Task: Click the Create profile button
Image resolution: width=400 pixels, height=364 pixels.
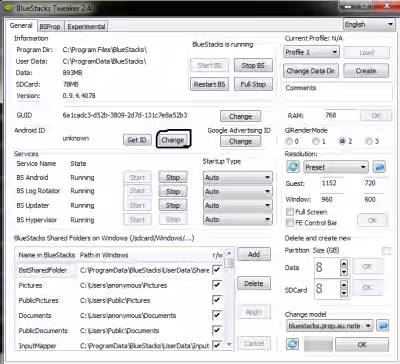Action: tap(366, 71)
